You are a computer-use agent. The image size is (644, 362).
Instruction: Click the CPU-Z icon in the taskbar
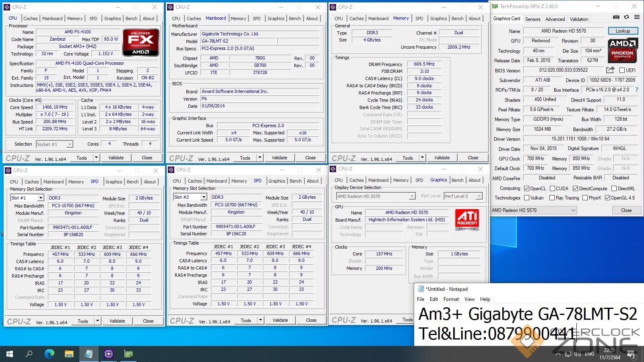(x=108, y=354)
